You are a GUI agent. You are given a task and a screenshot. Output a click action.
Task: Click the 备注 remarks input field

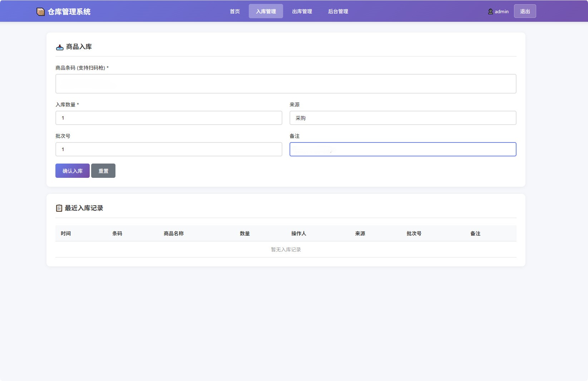(403, 149)
